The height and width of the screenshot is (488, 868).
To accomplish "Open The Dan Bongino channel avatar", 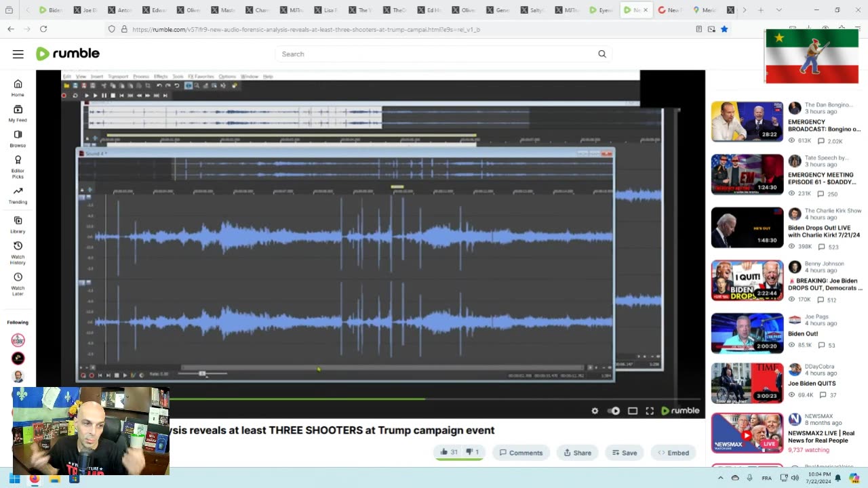I will (x=795, y=108).
